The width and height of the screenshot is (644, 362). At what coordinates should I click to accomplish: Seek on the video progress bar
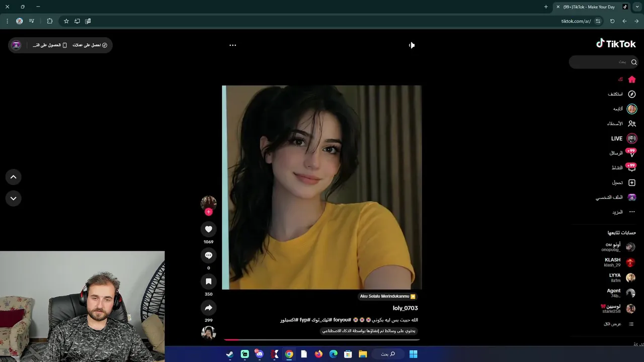[x=321, y=340]
